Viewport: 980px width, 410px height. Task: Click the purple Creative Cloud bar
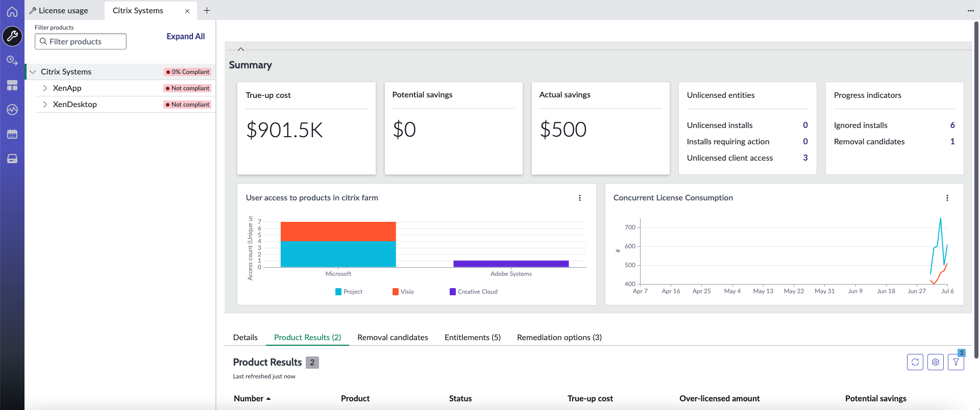click(x=511, y=264)
